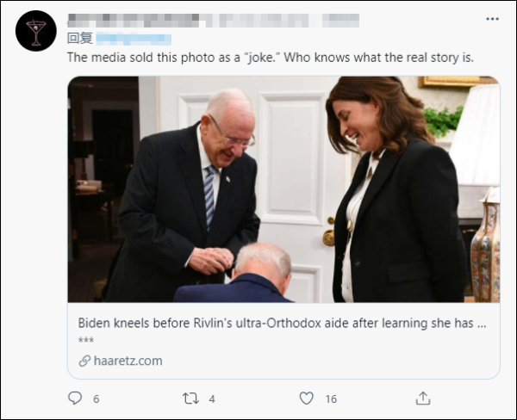This screenshot has height=420, width=517.
Task: Visit the haaretz.com source link
Action: pos(126,361)
